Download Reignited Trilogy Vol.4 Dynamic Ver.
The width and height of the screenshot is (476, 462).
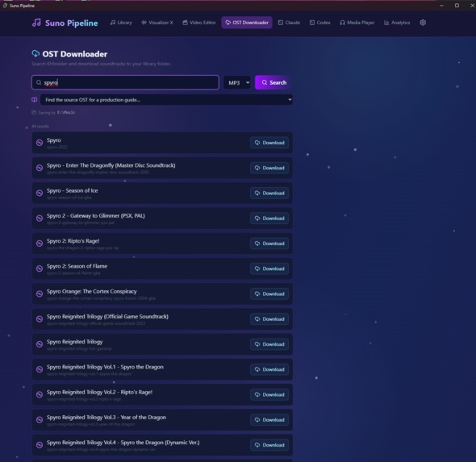(269, 445)
